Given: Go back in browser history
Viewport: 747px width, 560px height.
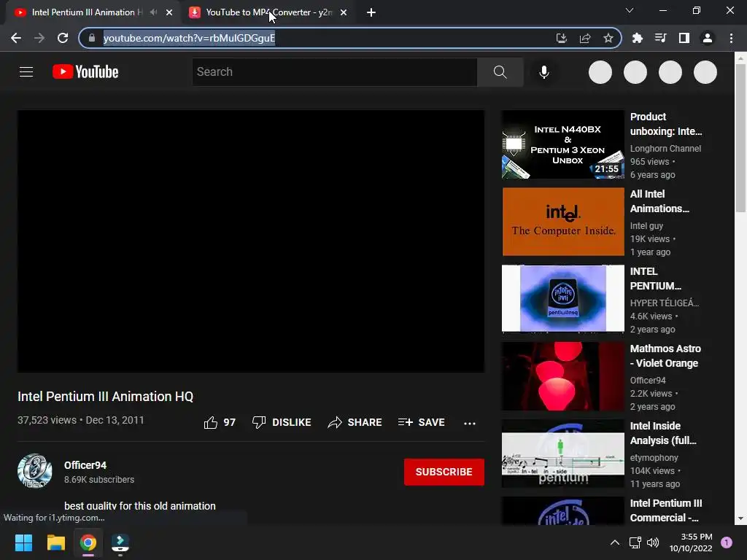Looking at the screenshot, I should click(x=16, y=38).
